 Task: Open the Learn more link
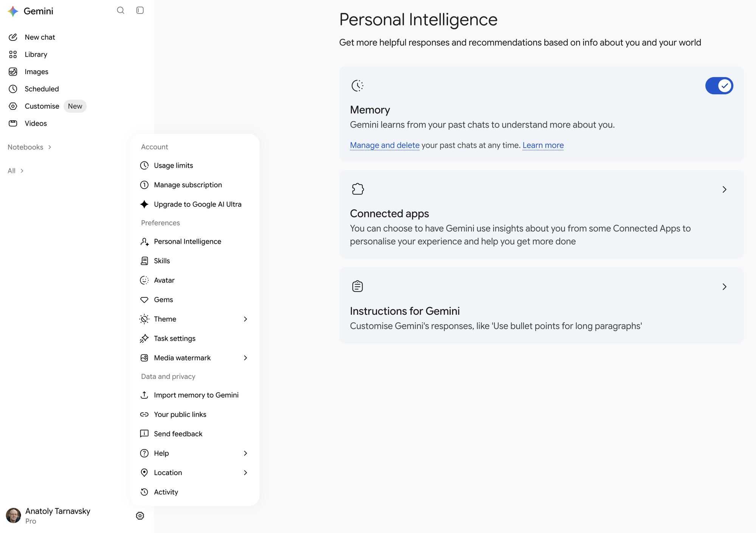point(543,145)
